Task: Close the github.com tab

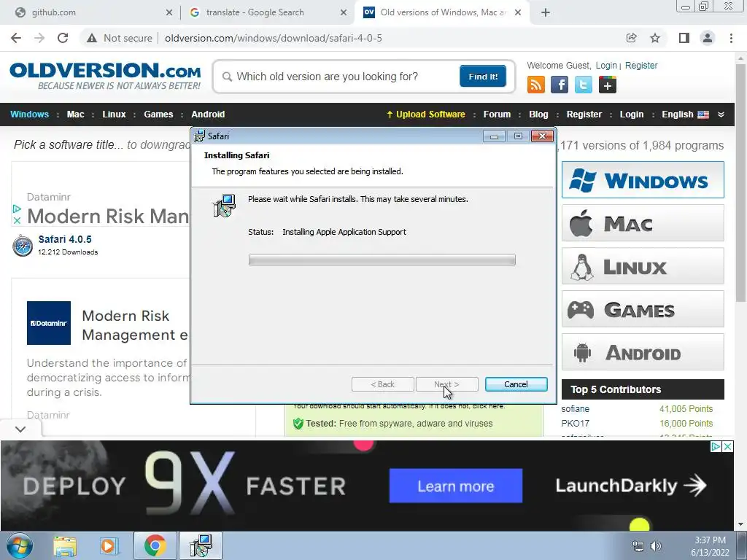Action: (169, 12)
